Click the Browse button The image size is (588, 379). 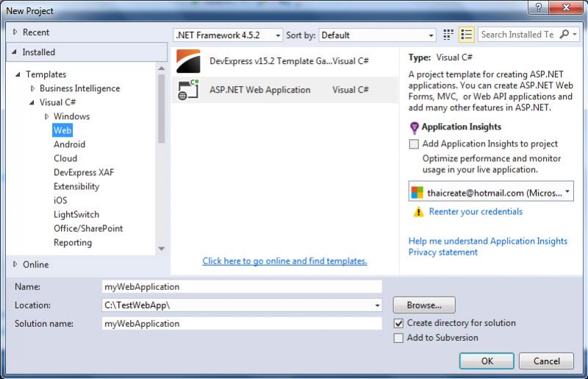424,305
